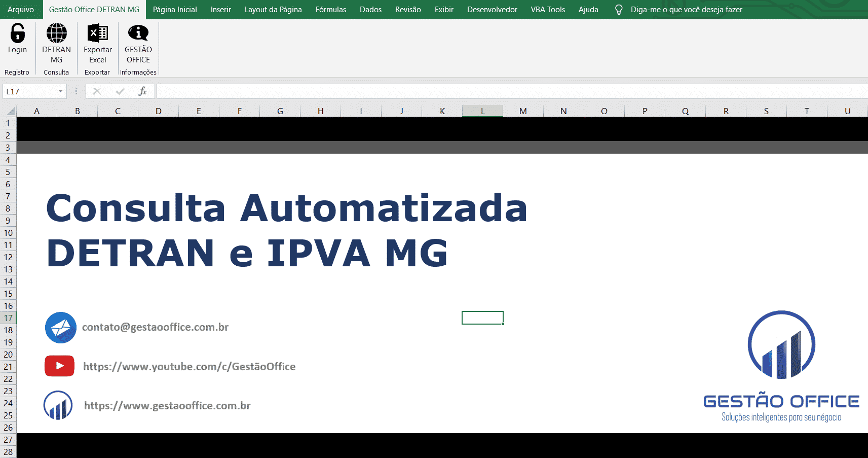868x458 pixels.
Task: Open the VBA Tools tab
Action: pos(548,10)
